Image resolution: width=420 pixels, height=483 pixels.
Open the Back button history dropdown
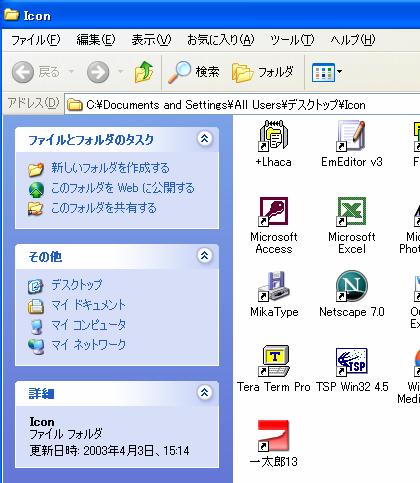[x=71, y=72]
